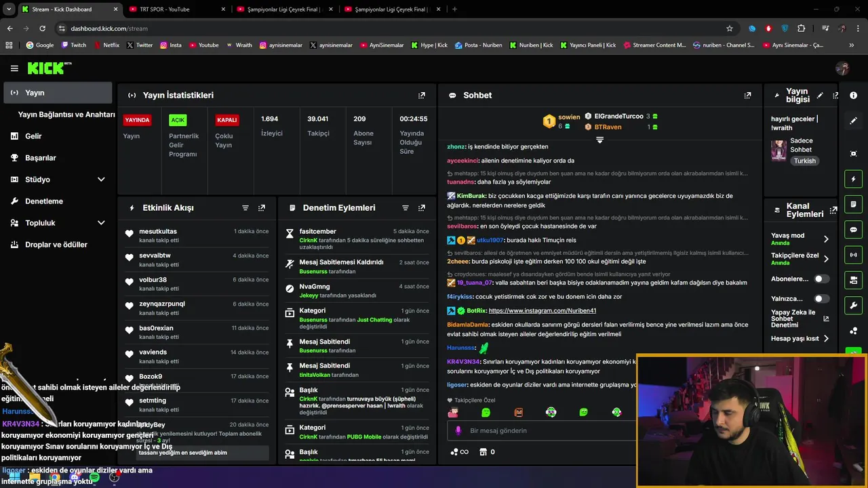Click the Sadece Sohbet category thumbnail
This screenshot has height=488, width=868.
click(778, 150)
